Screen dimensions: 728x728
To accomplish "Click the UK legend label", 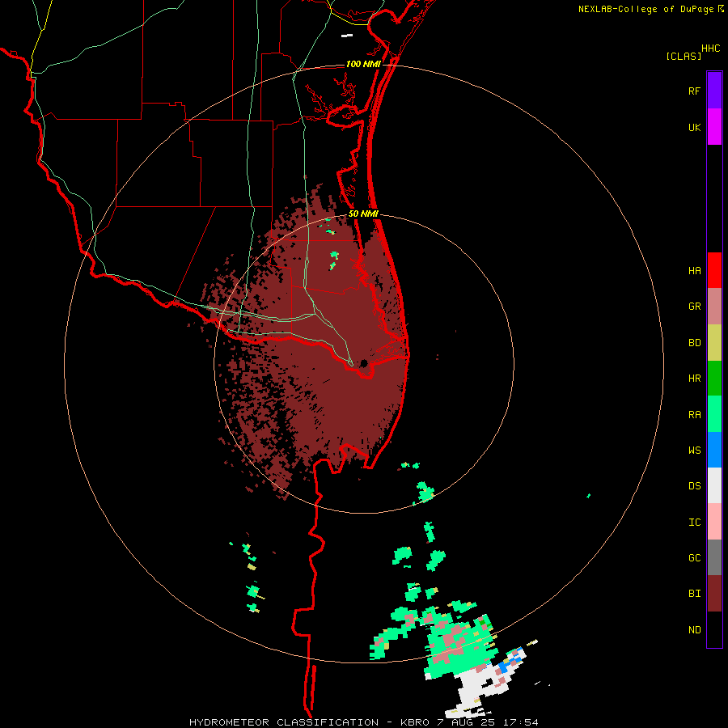I will pos(694,127).
